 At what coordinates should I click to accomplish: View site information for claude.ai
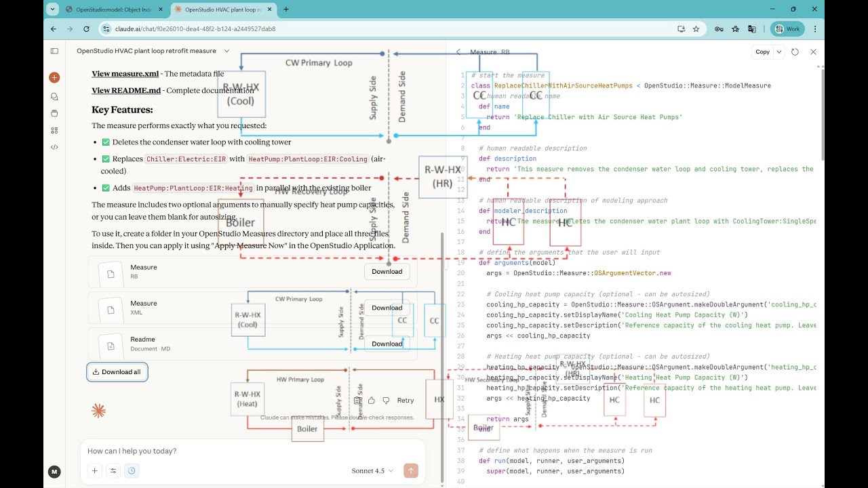pyautogui.click(x=106, y=29)
